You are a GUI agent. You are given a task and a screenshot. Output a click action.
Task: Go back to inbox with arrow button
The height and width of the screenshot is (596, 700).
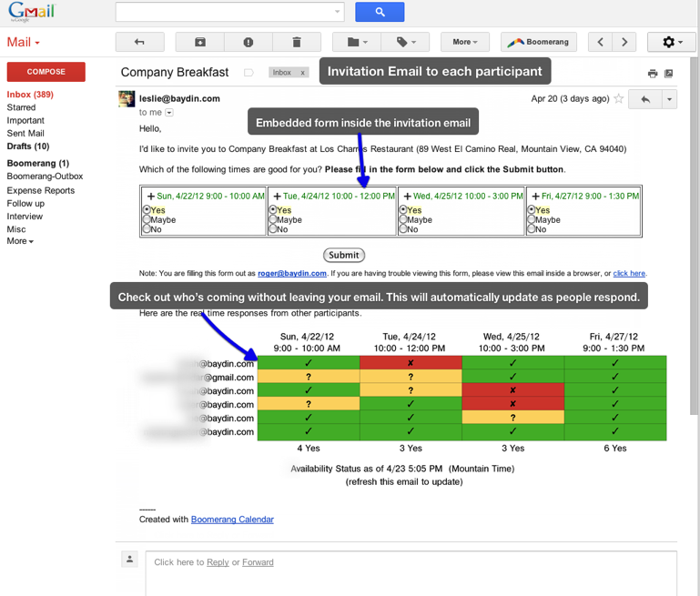pos(139,42)
